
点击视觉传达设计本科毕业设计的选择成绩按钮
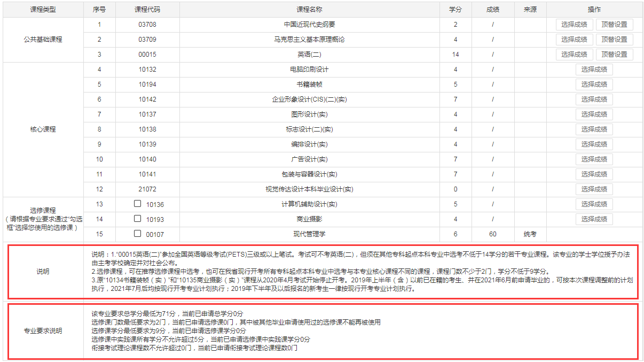click(594, 189)
